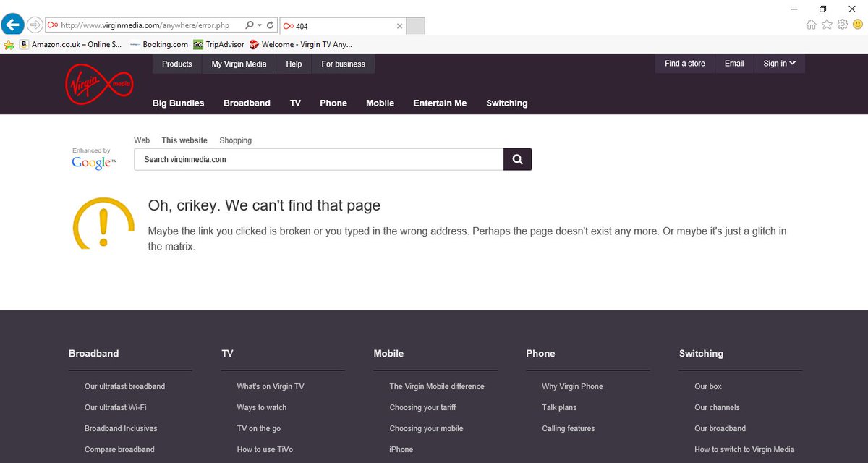Open the Why Virgin Phone link

(572, 386)
